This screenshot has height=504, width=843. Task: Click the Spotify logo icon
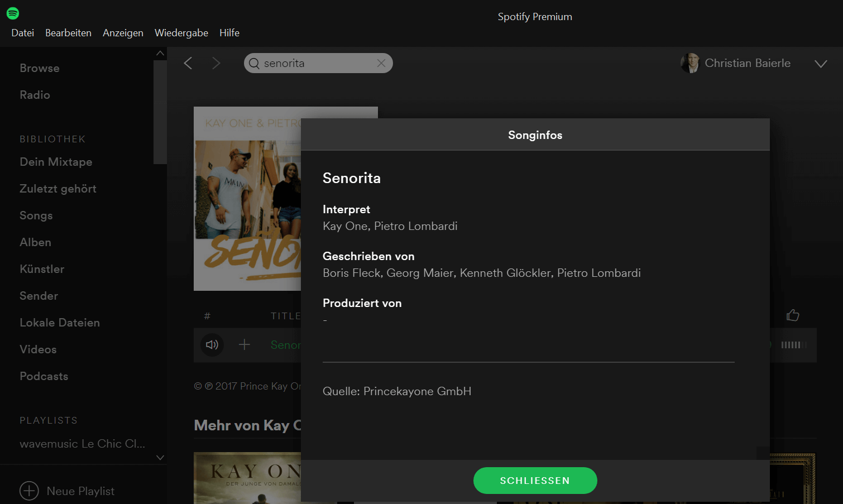click(x=13, y=13)
